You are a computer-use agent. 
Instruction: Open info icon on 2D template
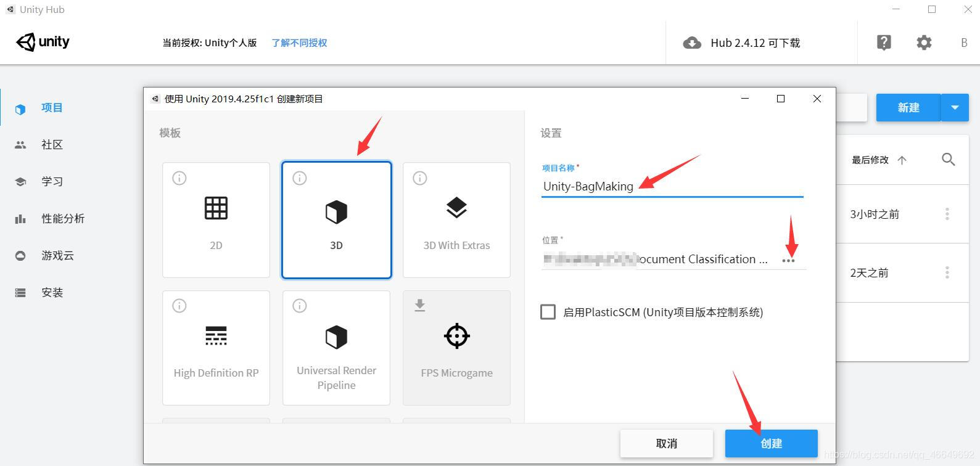[x=179, y=178]
